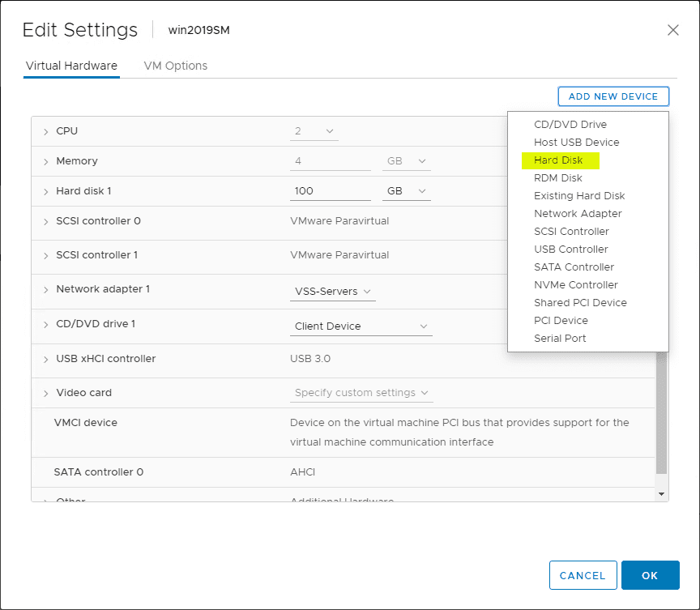Switch to the VM Options tab

pos(175,66)
